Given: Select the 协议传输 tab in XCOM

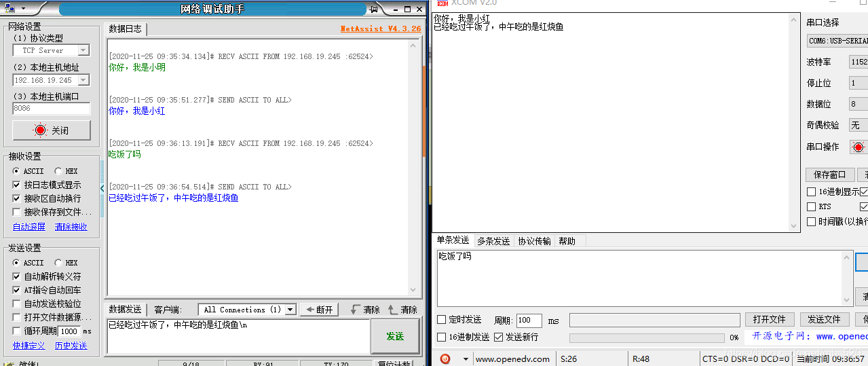Looking at the screenshot, I should click(x=535, y=241).
